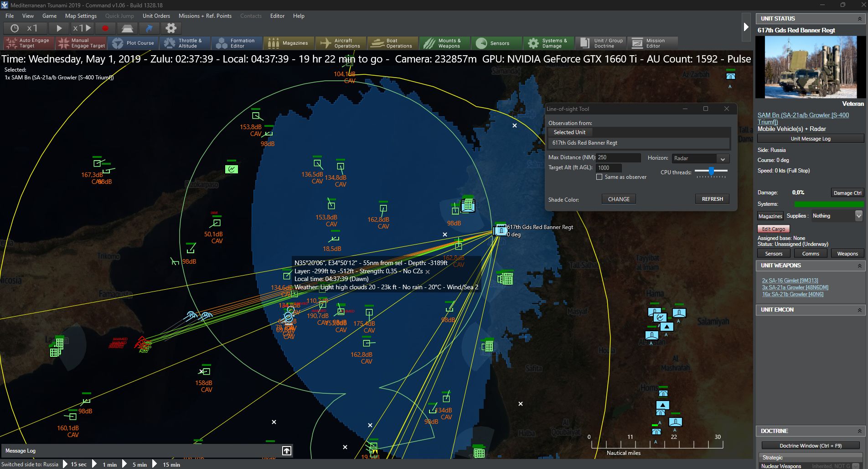Open the gear settings icon in toolbar
Screen dimensions: 868x469
(x=171, y=28)
